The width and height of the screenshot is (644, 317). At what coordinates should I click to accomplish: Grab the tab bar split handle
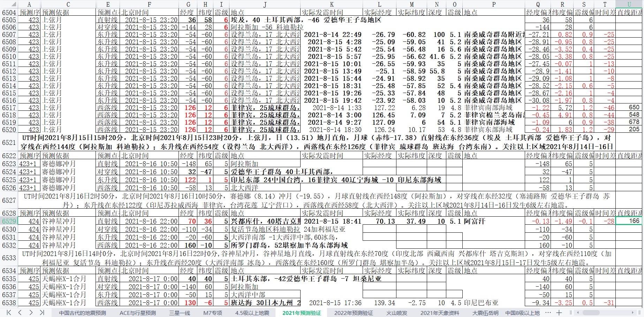[571, 312]
